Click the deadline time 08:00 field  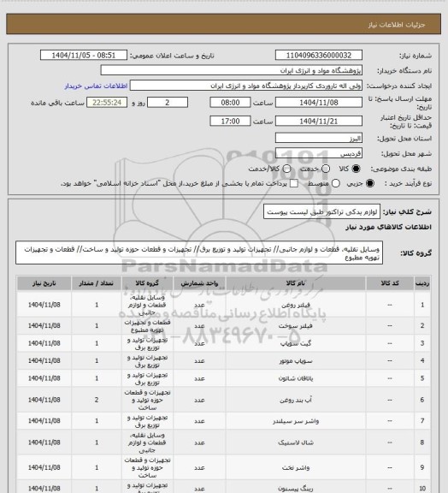coord(230,103)
